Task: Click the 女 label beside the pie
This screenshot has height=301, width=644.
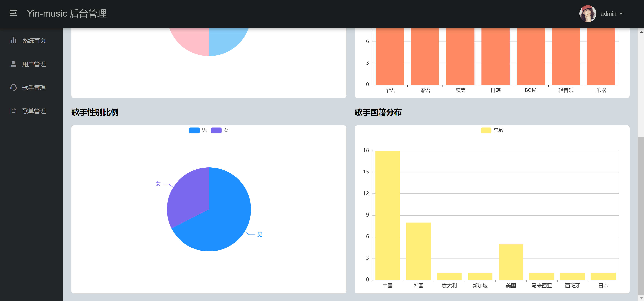Action: pyautogui.click(x=158, y=184)
